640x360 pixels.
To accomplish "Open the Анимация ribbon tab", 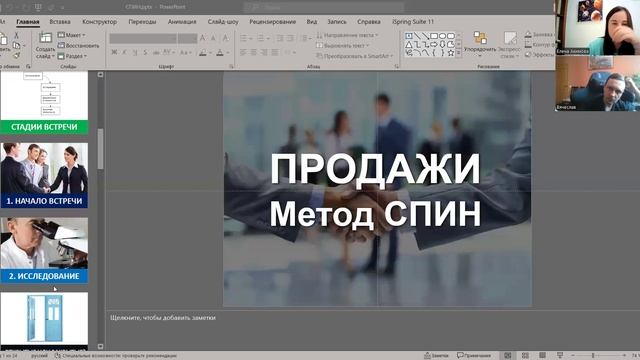I will [182, 22].
